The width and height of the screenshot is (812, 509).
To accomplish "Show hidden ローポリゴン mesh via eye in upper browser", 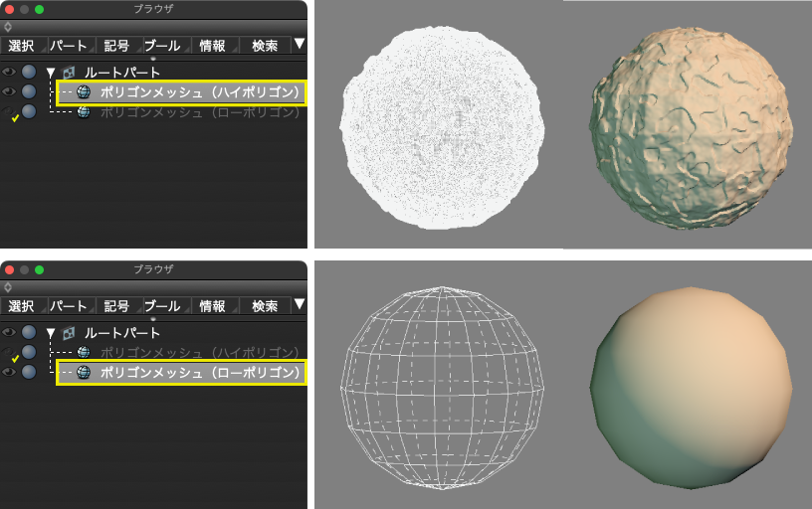I will point(9,111).
